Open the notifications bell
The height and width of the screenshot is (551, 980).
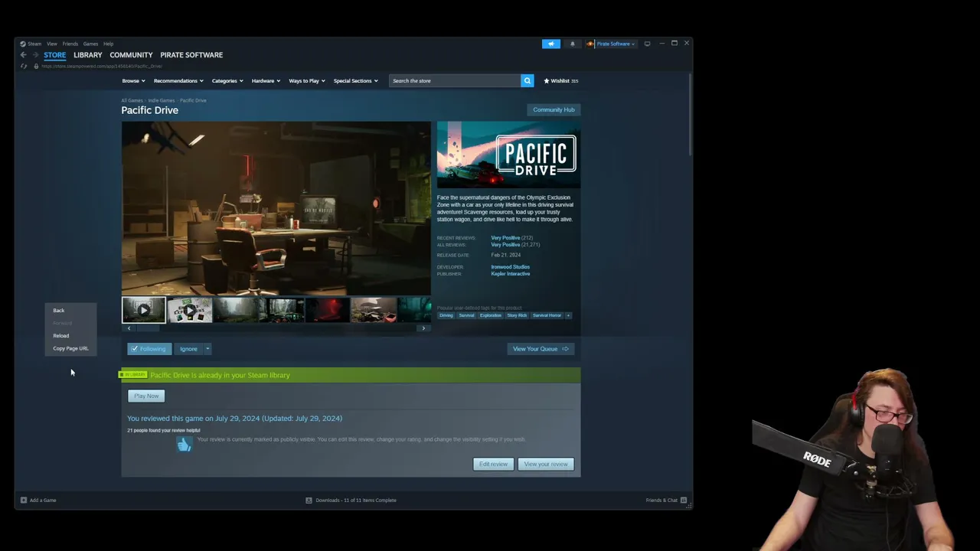point(573,44)
